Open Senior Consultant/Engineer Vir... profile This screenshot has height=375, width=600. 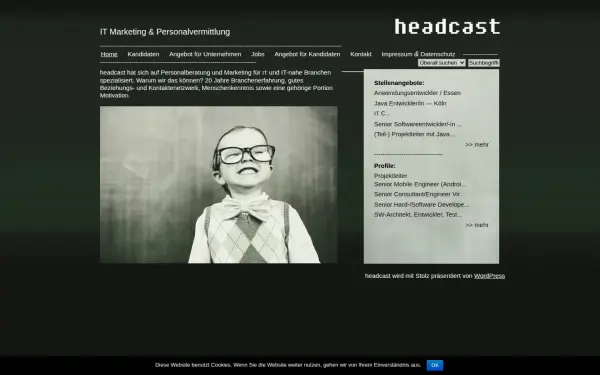(419, 194)
